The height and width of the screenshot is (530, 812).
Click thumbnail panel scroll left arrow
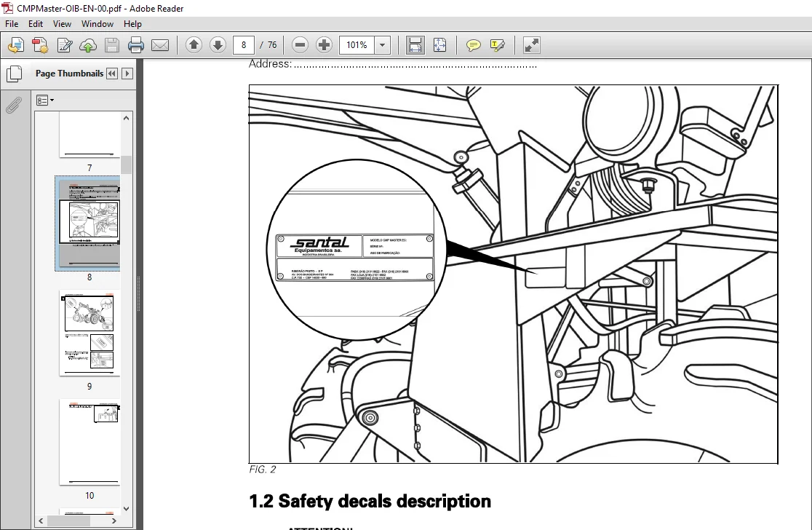[x=41, y=520]
